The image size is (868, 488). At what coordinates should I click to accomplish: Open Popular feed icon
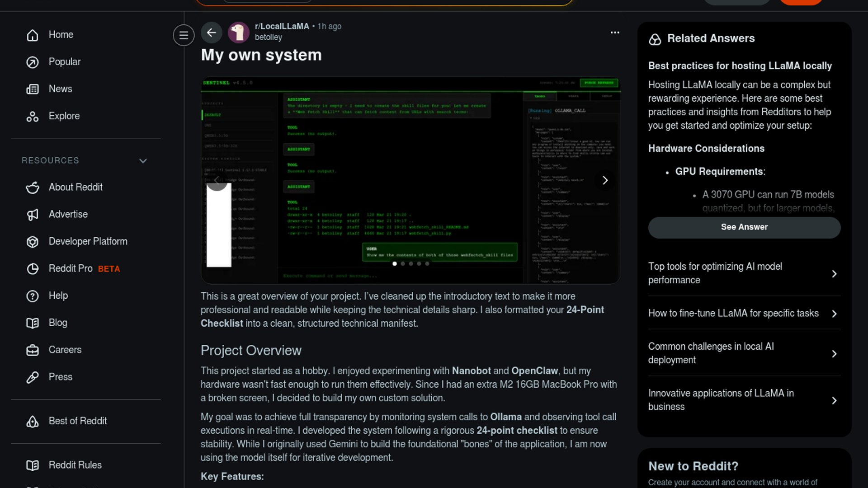33,62
